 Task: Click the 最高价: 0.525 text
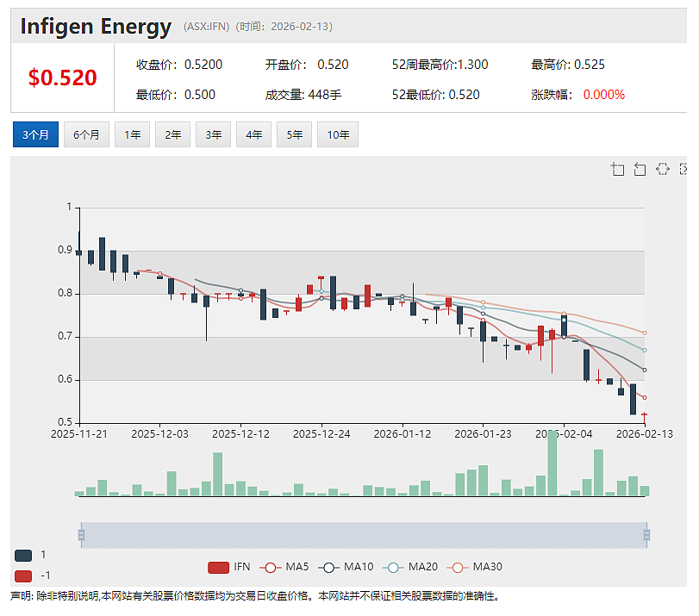(x=568, y=65)
